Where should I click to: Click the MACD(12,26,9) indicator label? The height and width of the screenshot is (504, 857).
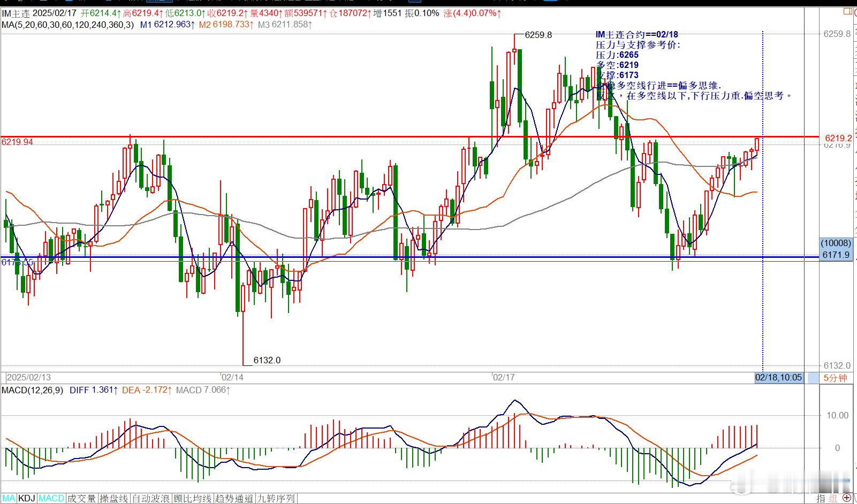point(33,391)
